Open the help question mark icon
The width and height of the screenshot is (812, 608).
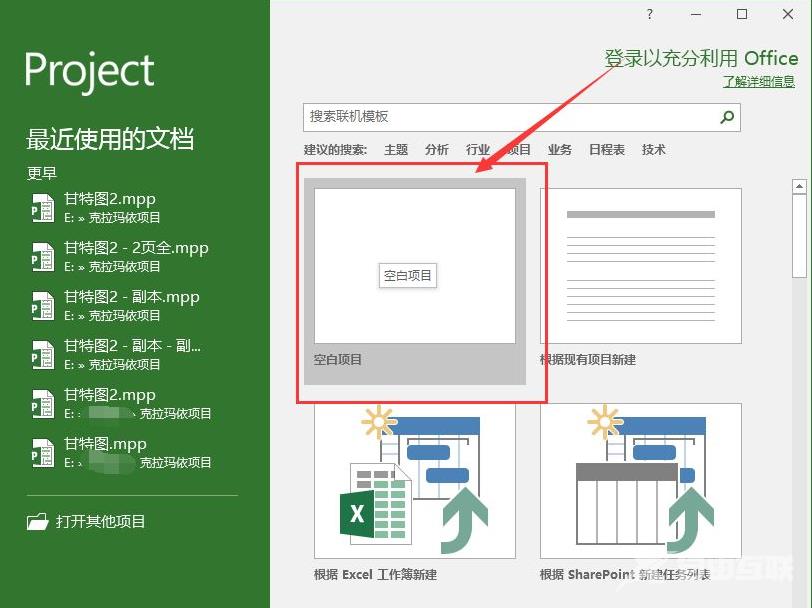point(649,15)
